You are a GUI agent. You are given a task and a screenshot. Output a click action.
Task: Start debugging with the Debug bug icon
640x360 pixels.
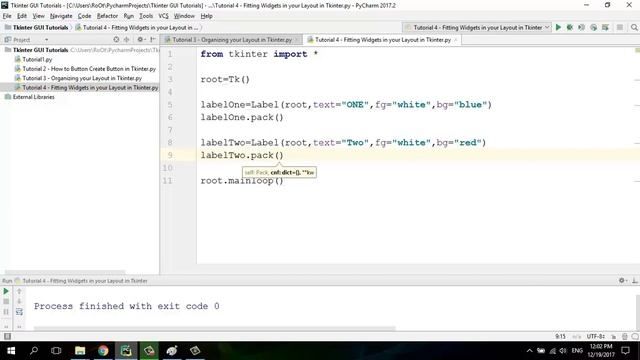(570, 27)
